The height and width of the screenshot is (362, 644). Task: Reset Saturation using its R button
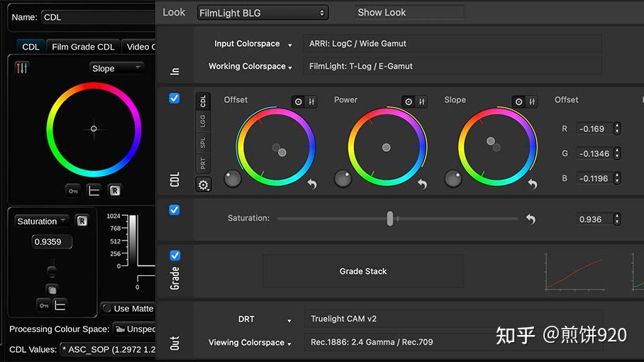click(82, 221)
